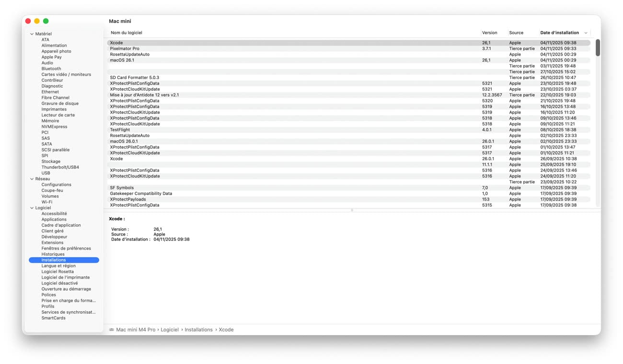Collapse the Logiciel section

[32, 208]
